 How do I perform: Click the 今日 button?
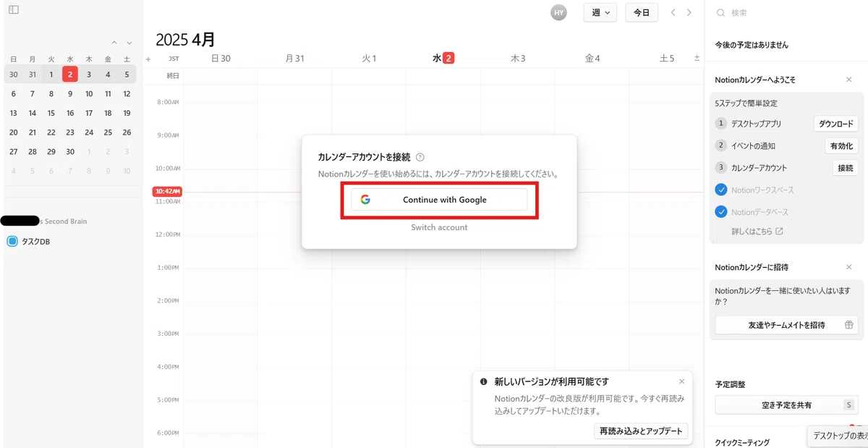click(642, 12)
